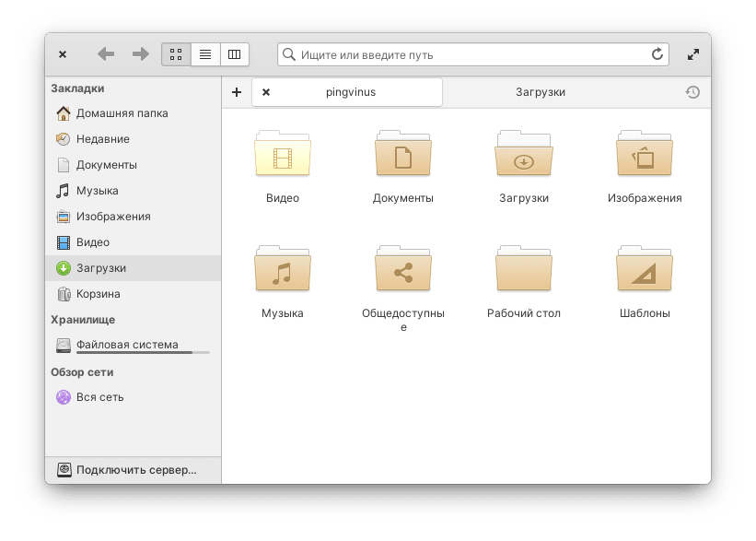Click the reload icon in path bar
This screenshot has width=756, height=541.
(657, 54)
